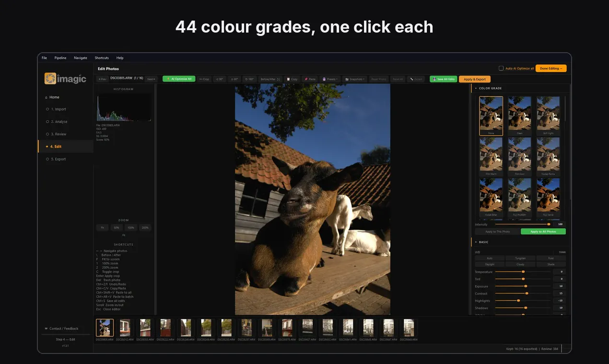Click the Paste edits button

tap(310, 79)
